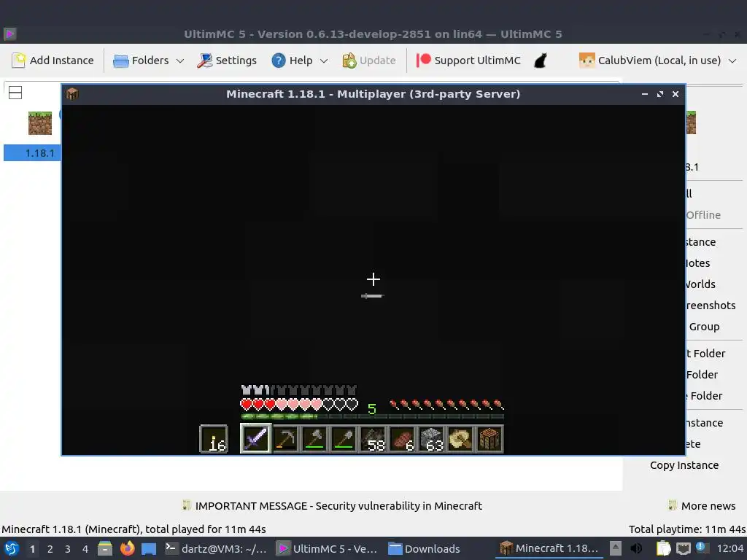The height and width of the screenshot is (560, 747).
Task: Open the system start menu icon
Action: point(12,548)
